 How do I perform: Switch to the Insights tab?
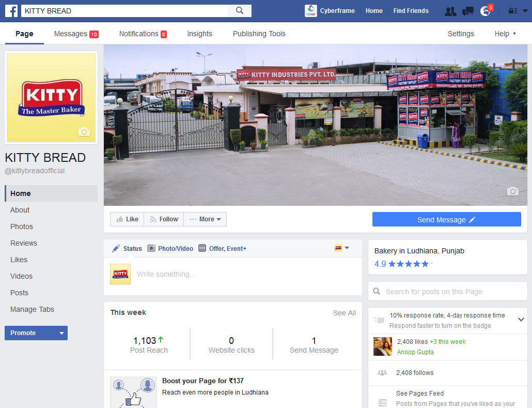click(199, 34)
